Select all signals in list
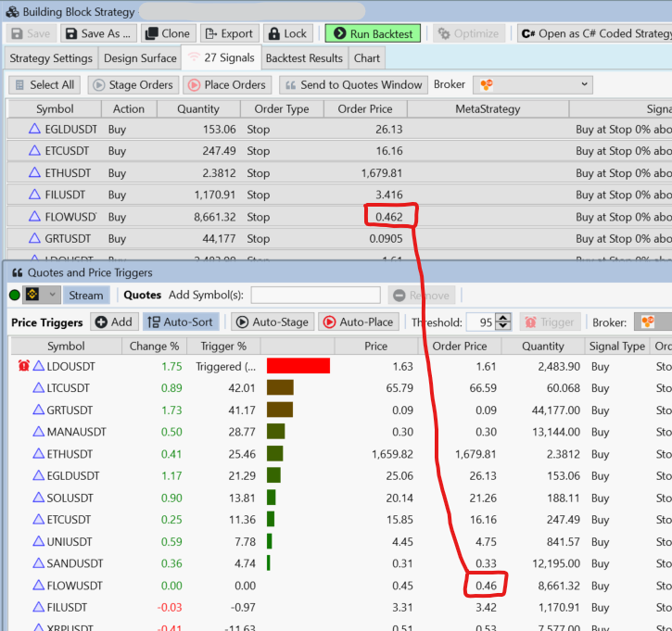This screenshot has width=672, height=631. [44, 84]
